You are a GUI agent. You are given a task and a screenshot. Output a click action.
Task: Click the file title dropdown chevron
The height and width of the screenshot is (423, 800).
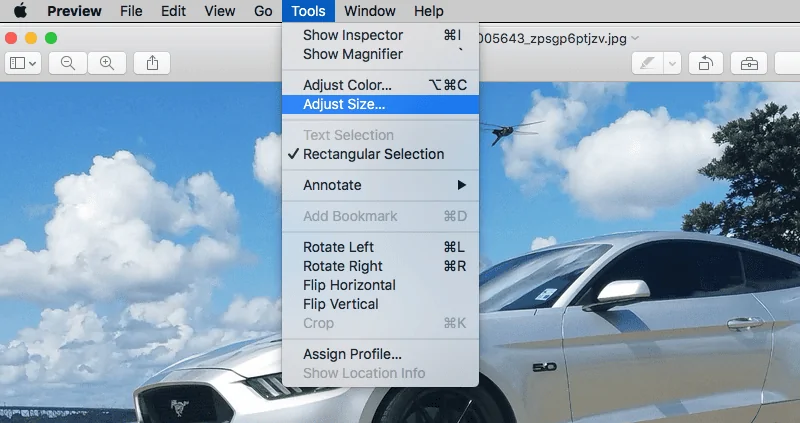[635, 38]
